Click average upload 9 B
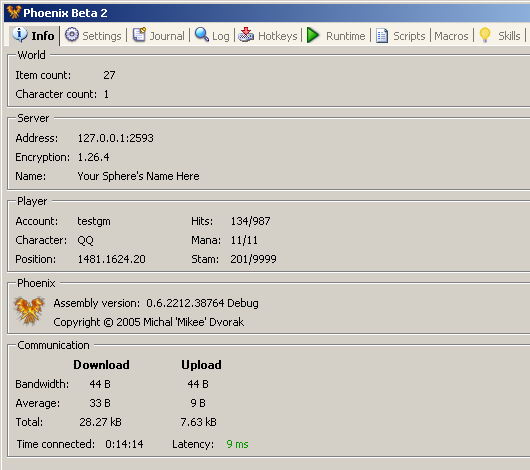The height and width of the screenshot is (470, 530). (x=198, y=403)
